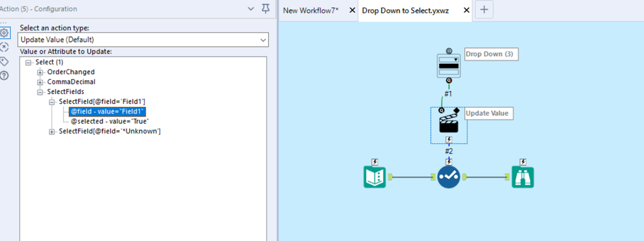This screenshot has height=241, width=644.
Task: Collapse the SelectFields node
Action: tap(40, 92)
